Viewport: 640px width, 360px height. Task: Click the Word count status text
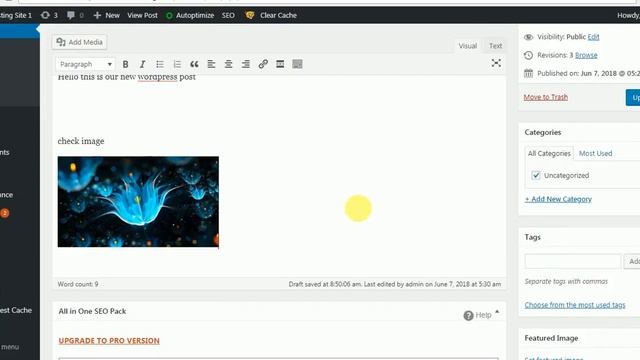78,284
